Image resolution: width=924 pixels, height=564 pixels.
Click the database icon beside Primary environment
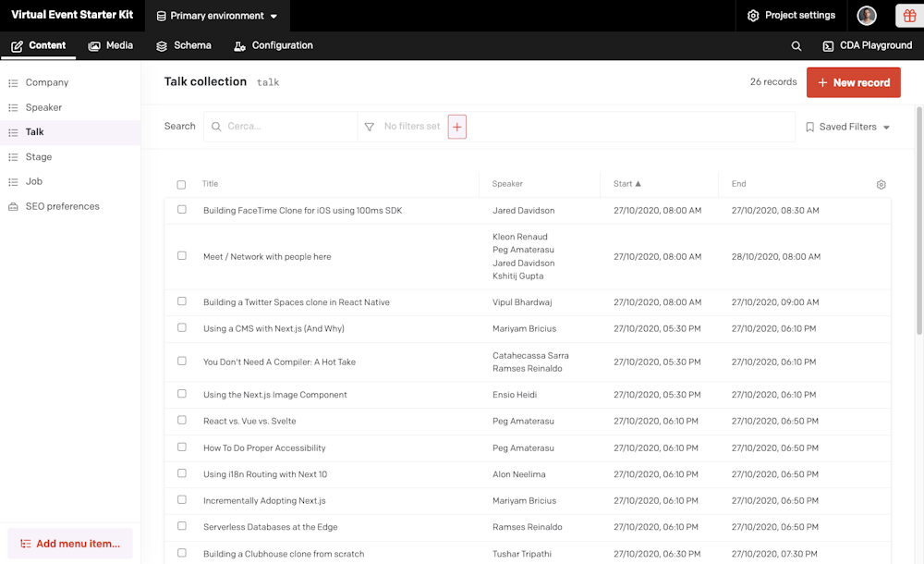[161, 16]
